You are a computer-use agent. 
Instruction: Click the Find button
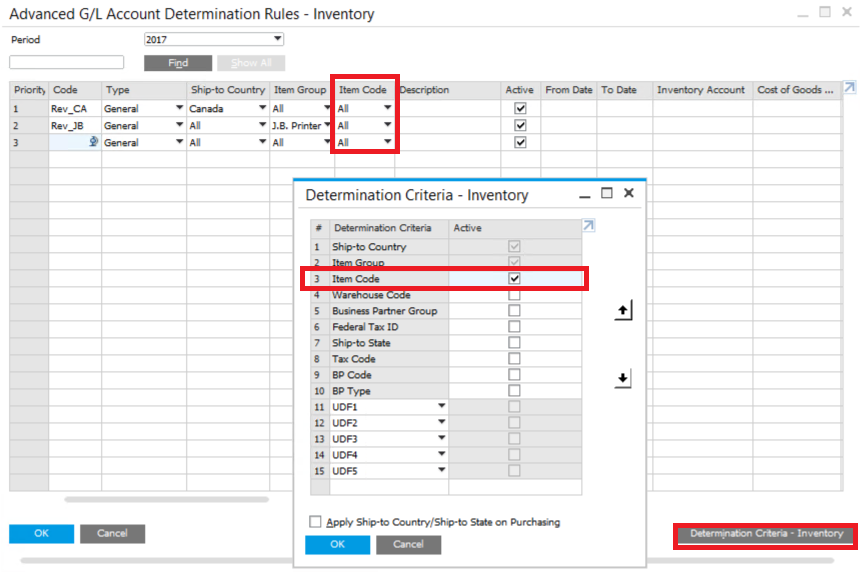[178, 63]
